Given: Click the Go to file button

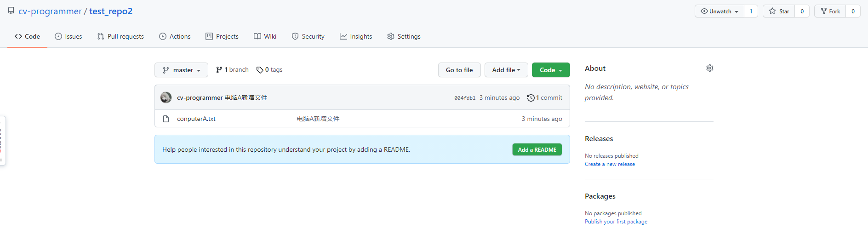Looking at the screenshot, I should coord(459,70).
